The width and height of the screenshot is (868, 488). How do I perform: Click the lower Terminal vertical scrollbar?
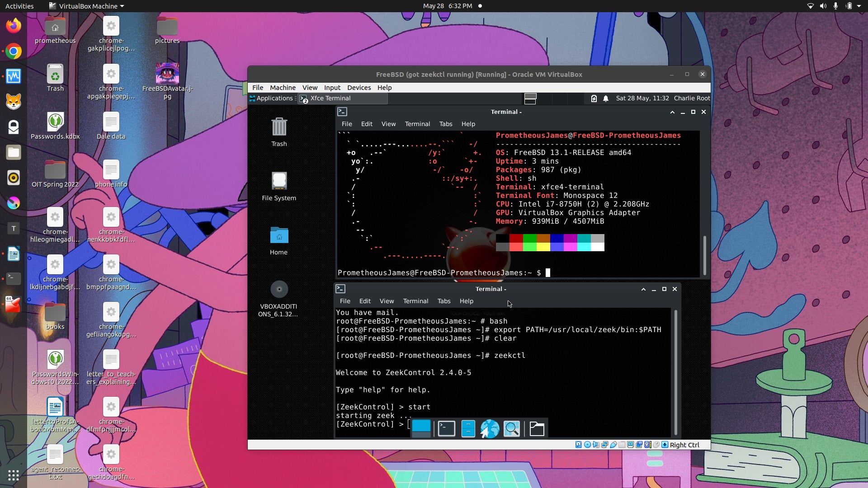675,372
